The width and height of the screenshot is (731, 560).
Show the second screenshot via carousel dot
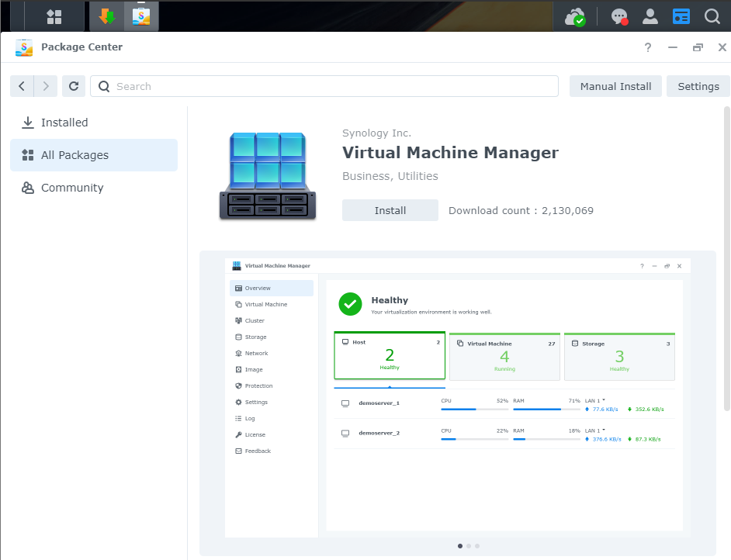click(x=469, y=546)
